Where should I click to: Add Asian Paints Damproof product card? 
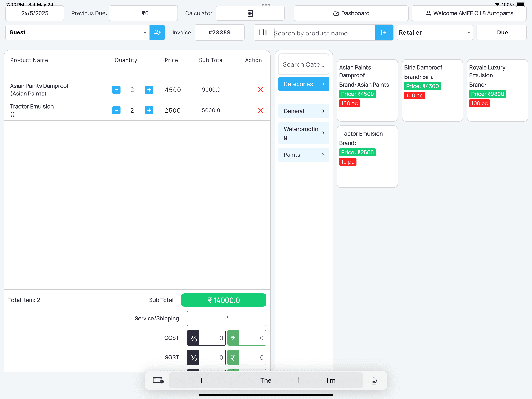[367, 90]
